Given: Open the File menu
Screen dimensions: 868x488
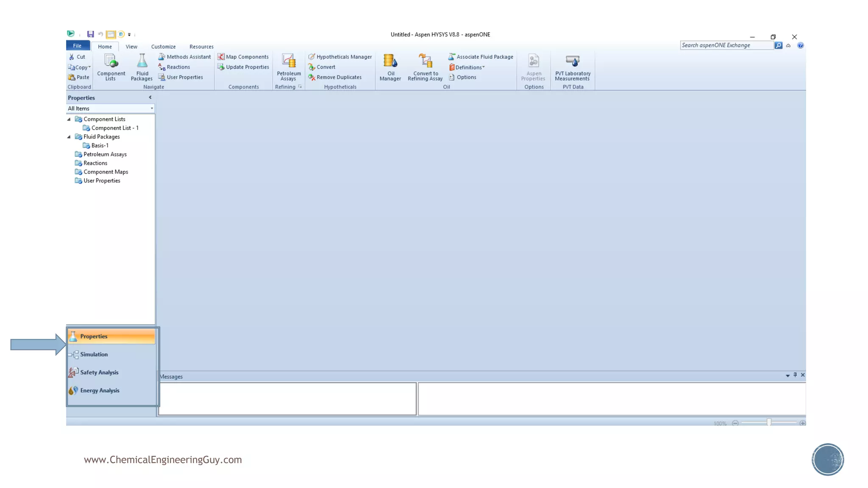Looking at the screenshot, I should (77, 46).
